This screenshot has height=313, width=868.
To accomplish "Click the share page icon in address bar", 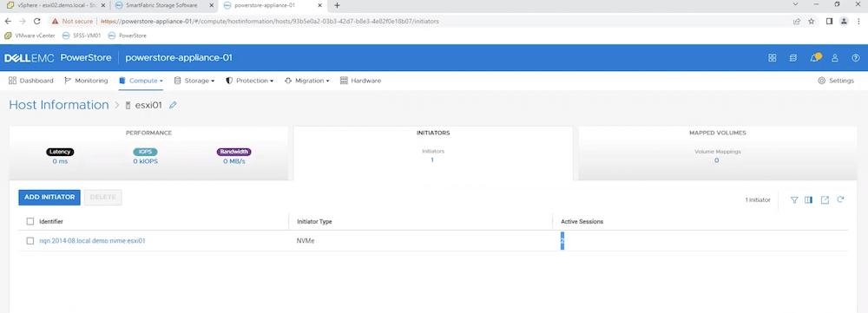I will [797, 21].
